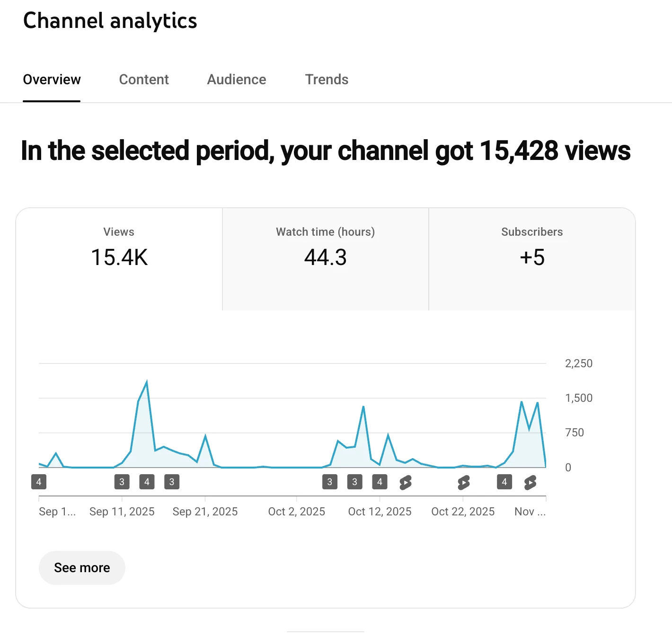672x637 pixels.
Task: Click the 4-video marker after Oct 22
Action: pyautogui.click(x=504, y=482)
